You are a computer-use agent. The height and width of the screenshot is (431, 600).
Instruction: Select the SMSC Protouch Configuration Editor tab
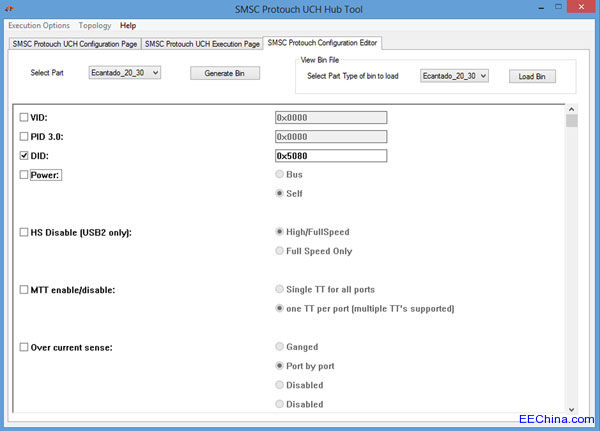(x=322, y=42)
